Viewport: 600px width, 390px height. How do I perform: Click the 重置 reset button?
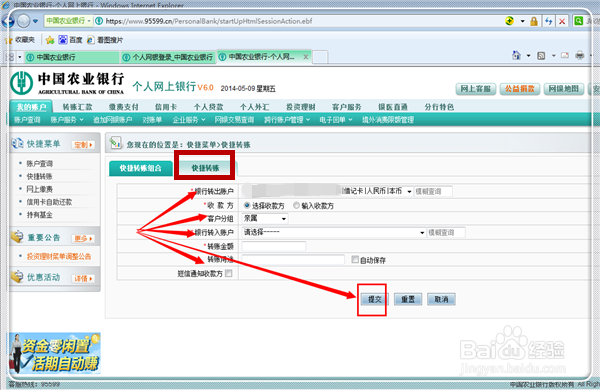point(408,299)
